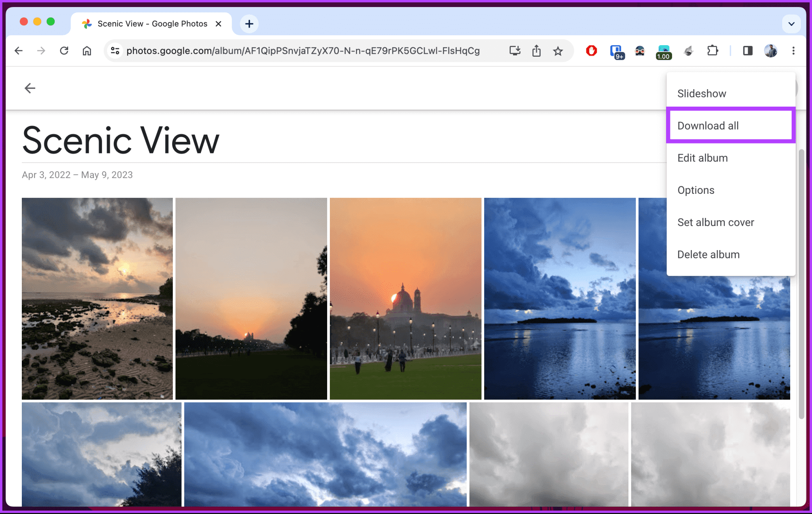Open Chrome three-dot menu
Viewport: 812px width, 514px height.
(x=793, y=51)
